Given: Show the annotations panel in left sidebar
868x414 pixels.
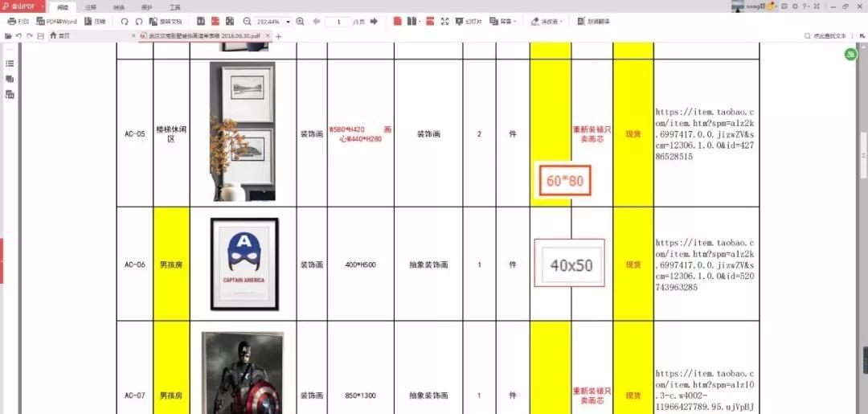Looking at the screenshot, I should pos(10,79).
